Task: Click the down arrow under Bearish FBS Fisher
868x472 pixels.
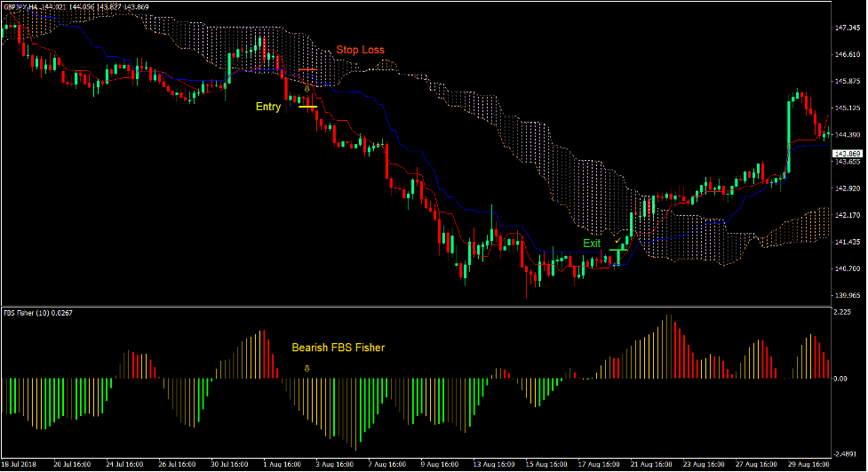Action: 307,367
